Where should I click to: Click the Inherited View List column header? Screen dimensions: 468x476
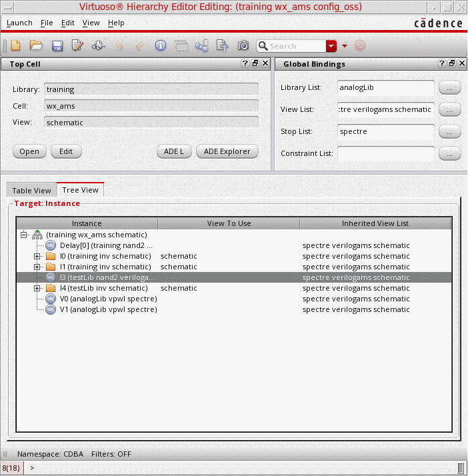[x=375, y=223]
